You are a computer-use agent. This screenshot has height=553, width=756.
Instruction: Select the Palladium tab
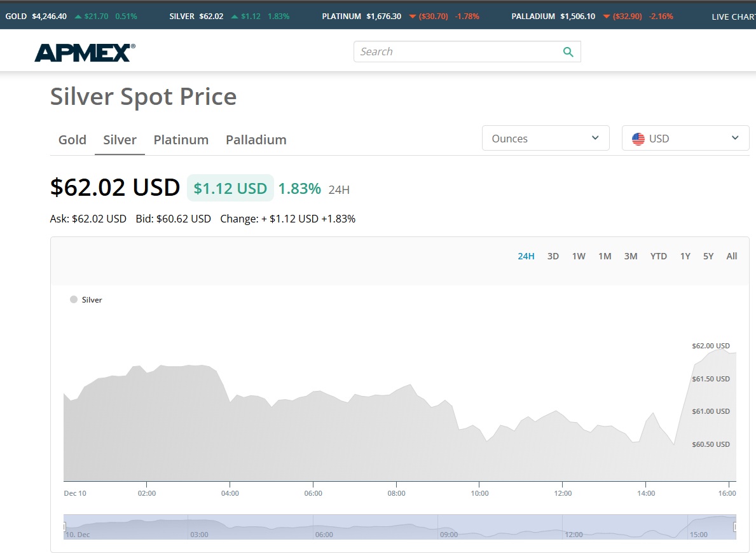(x=256, y=140)
